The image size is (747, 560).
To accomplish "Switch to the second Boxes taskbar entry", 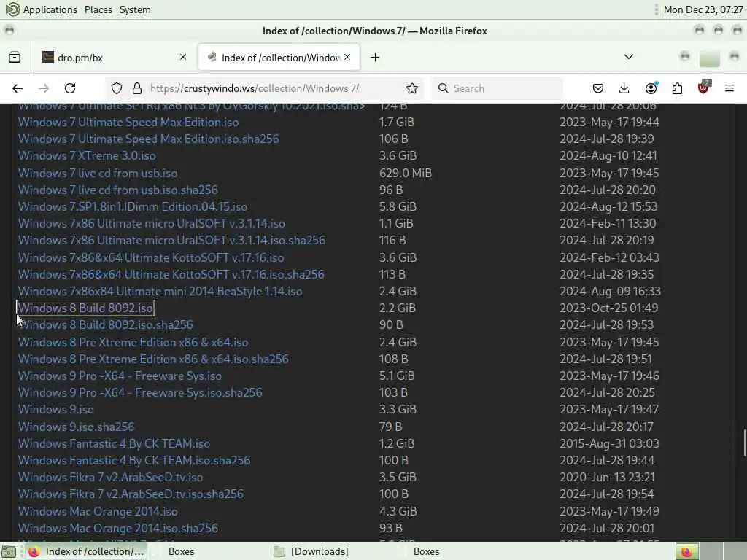I will coord(426,551).
